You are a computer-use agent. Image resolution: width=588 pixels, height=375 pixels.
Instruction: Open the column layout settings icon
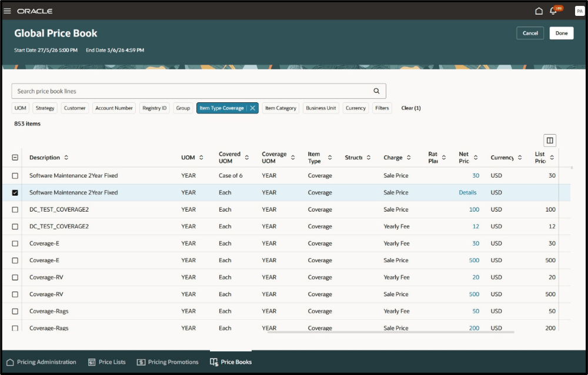pos(550,140)
